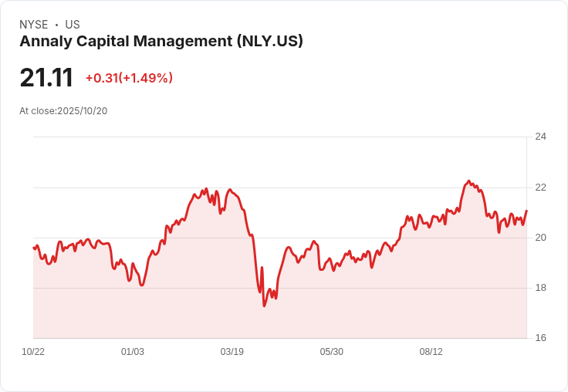Click the chart's lowest trough near 17
Image resolution: width=568 pixels, height=392 pixels.
coord(264,306)
